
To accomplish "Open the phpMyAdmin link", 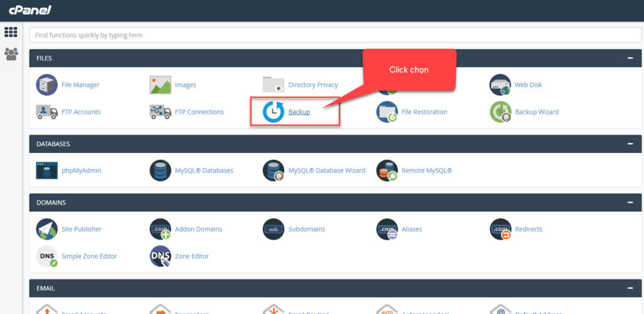I will pos(81,170).
